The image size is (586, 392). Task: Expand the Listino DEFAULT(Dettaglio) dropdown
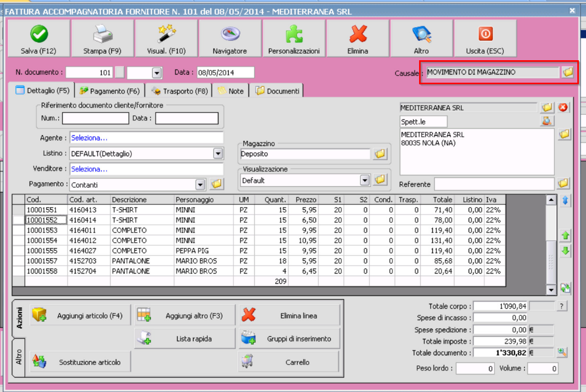click(218, 154)
